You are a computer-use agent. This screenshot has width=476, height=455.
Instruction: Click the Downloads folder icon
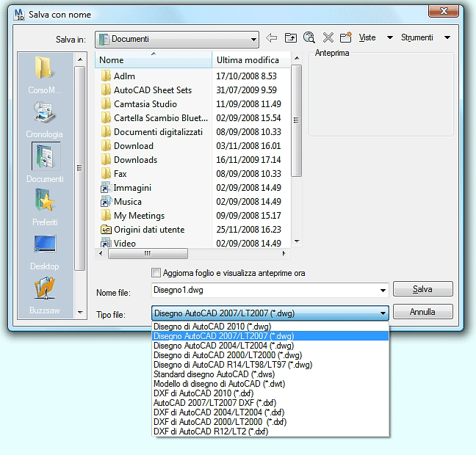click(106, 159)
